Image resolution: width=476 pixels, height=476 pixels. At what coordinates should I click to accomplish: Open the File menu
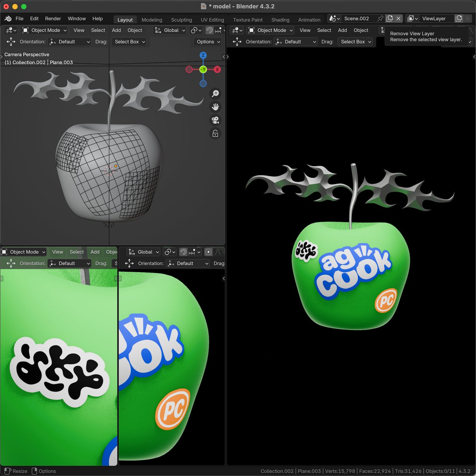[19, 19]
